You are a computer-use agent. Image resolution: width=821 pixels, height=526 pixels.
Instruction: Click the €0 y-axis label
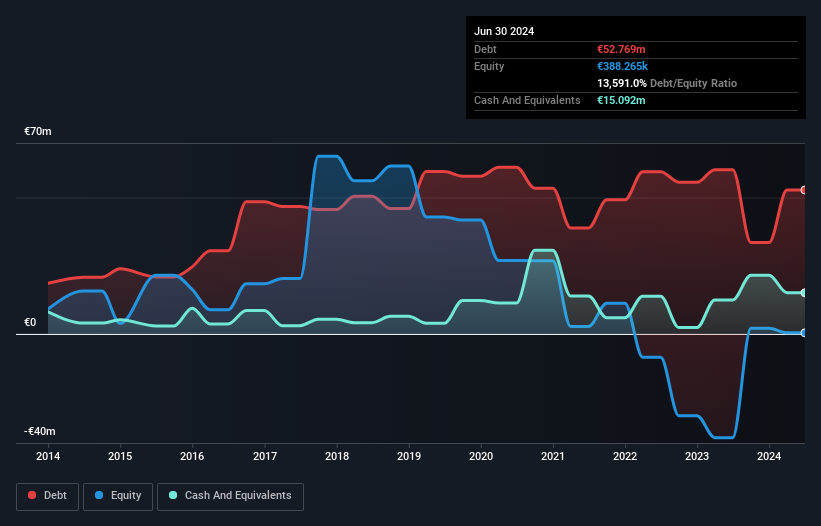tap(30, 322)
